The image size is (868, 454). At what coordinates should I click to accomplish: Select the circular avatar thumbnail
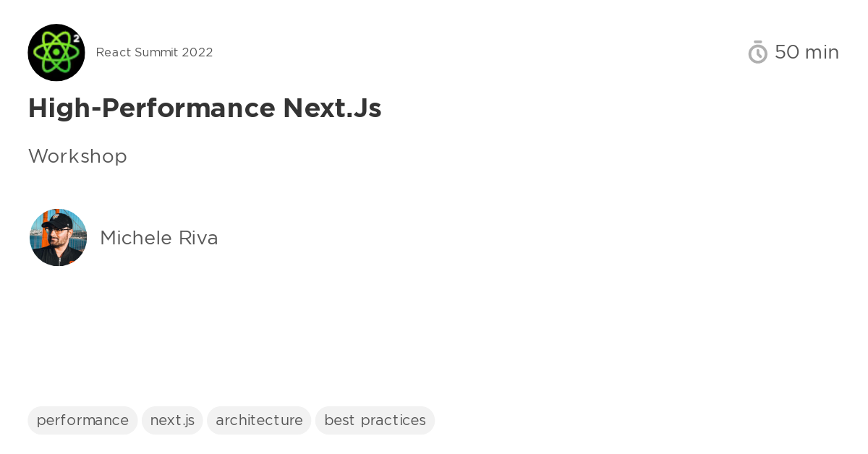click(x=58, y=237)
